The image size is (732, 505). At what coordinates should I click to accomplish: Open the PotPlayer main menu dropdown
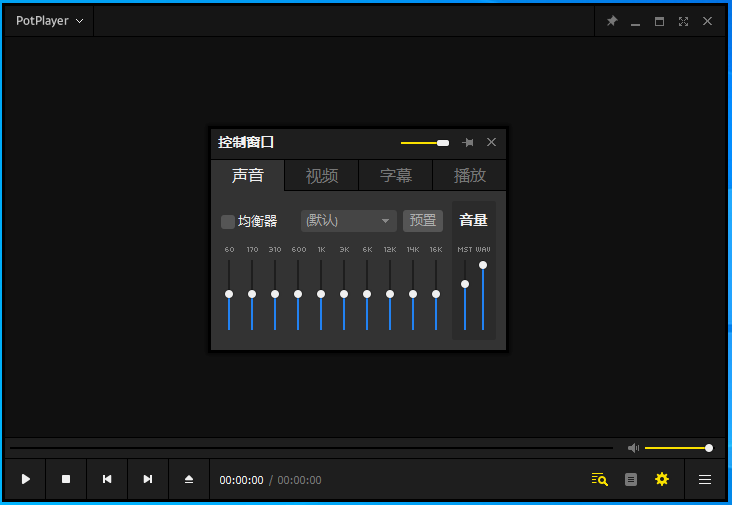coord(49,21)
